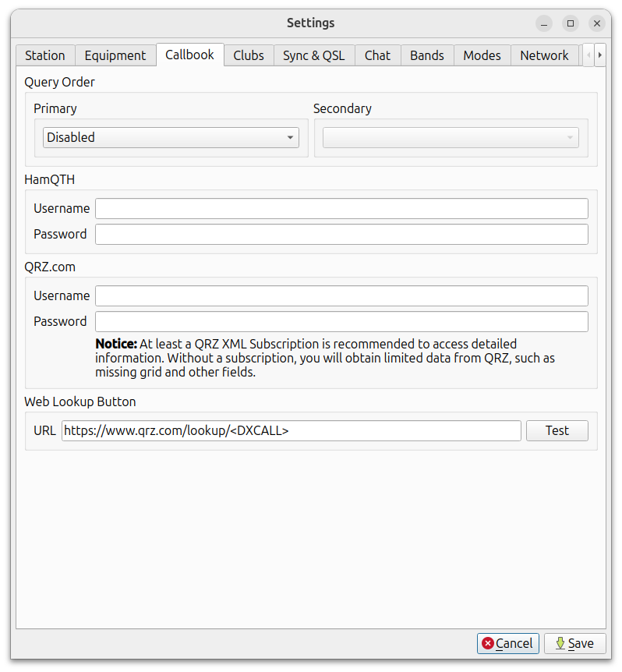
Task: Open the Primary query order dropdown
Action: tap(171, 138)
